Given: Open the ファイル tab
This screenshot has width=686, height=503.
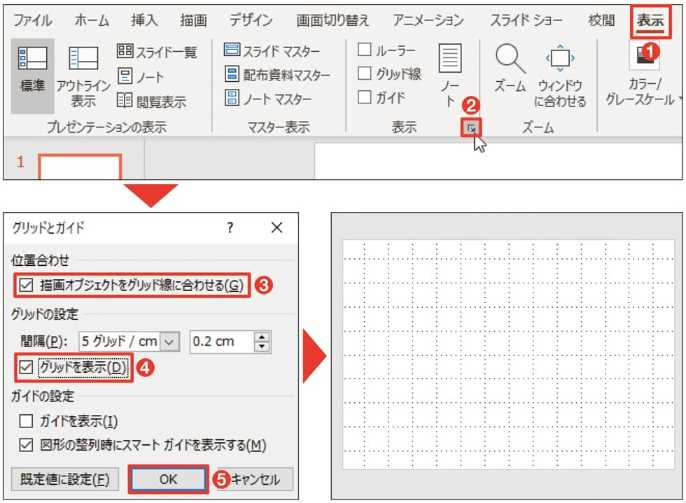Looking at the screenshot, I should (x=32, y=20).
